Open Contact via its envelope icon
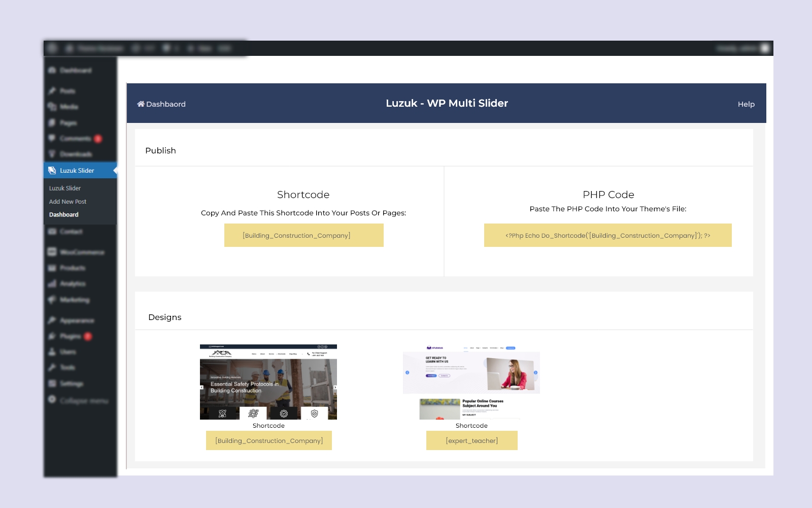 (x=52, y=232)
